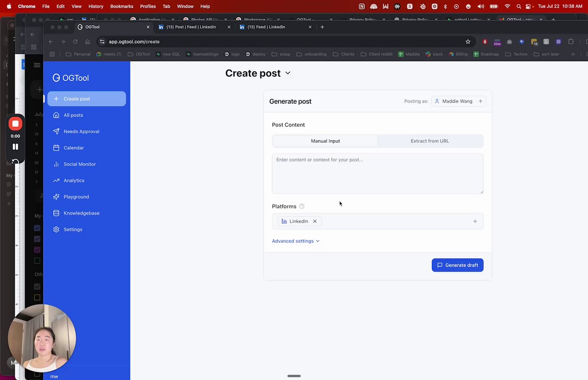
Task: Open the Profiles menu
Action: pyautogui.click(x=148, y=6)
